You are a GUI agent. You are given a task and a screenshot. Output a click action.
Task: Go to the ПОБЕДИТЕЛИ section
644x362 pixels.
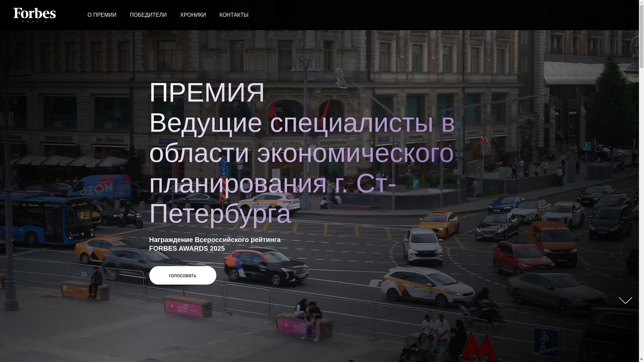pos(148,15)
